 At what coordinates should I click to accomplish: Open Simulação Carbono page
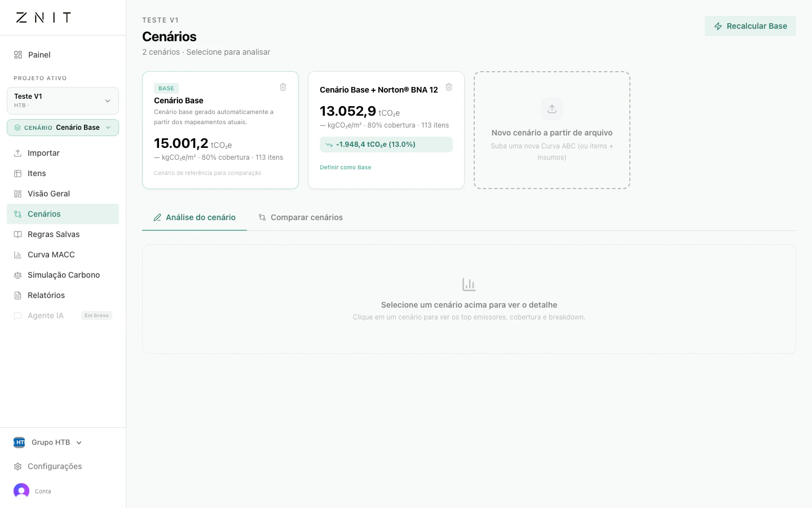63,275
